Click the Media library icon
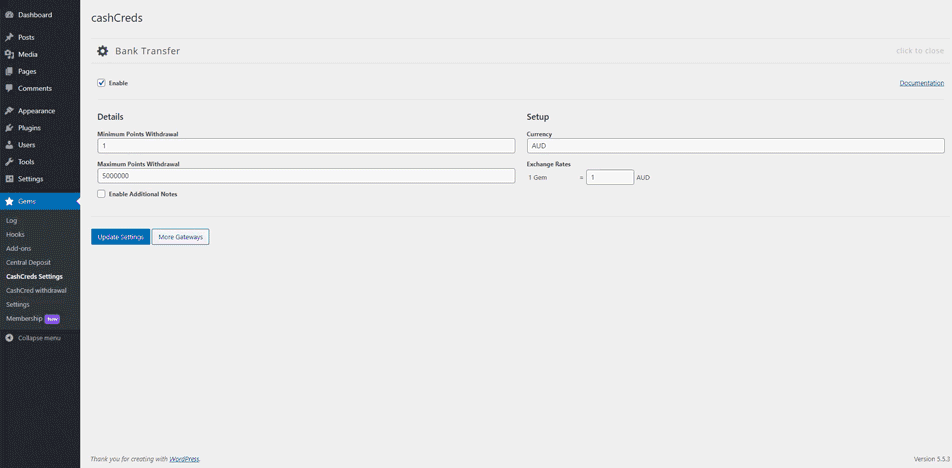This screenshot has width=952, height=468. [9, 54]
